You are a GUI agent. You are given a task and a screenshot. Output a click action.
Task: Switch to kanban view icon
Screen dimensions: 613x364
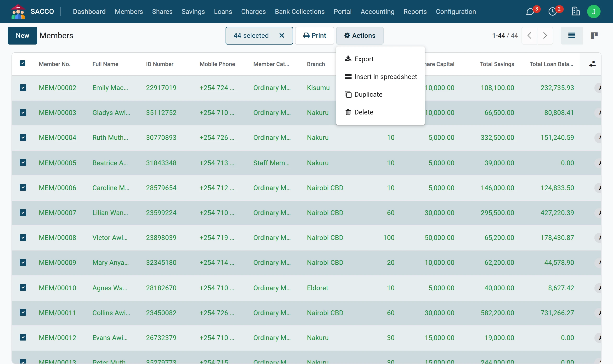pos(594,36)
